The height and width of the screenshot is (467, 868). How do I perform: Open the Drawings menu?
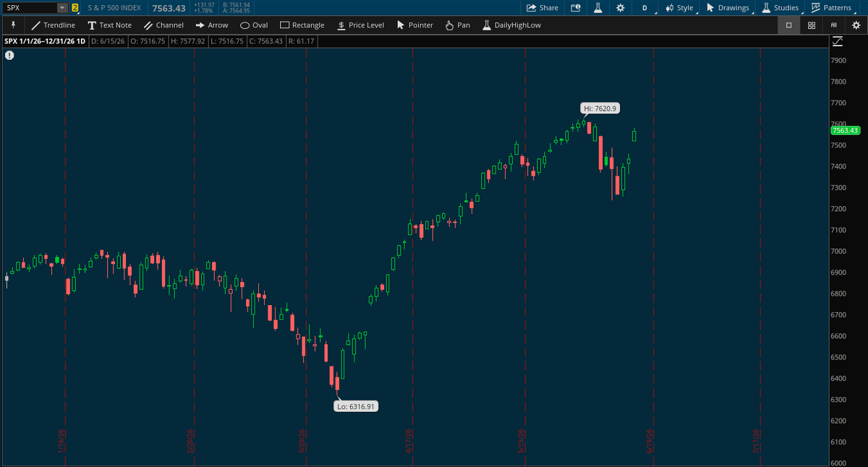tap(728, 8)
